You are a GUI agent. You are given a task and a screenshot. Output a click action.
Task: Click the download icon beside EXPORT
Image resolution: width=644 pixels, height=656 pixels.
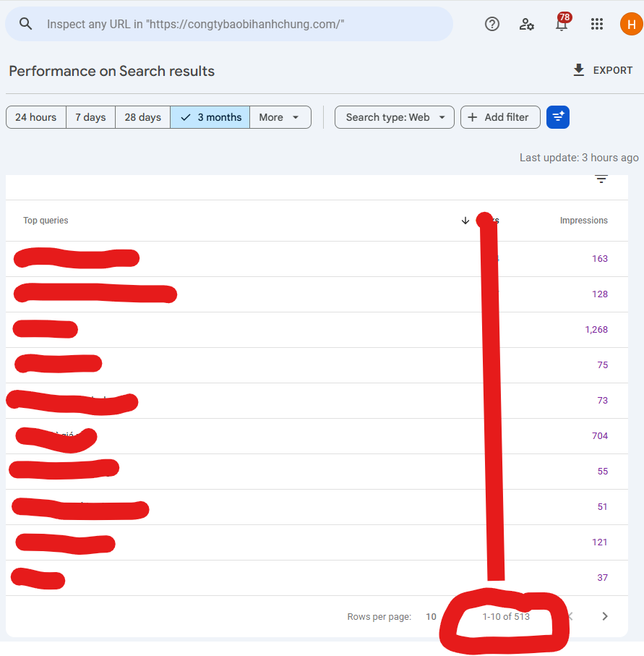click(578, 70)
